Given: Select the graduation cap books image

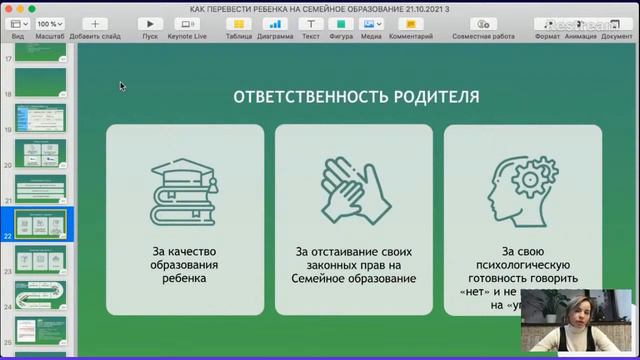Looking at the screenshot, I should (x=184, y=192).
